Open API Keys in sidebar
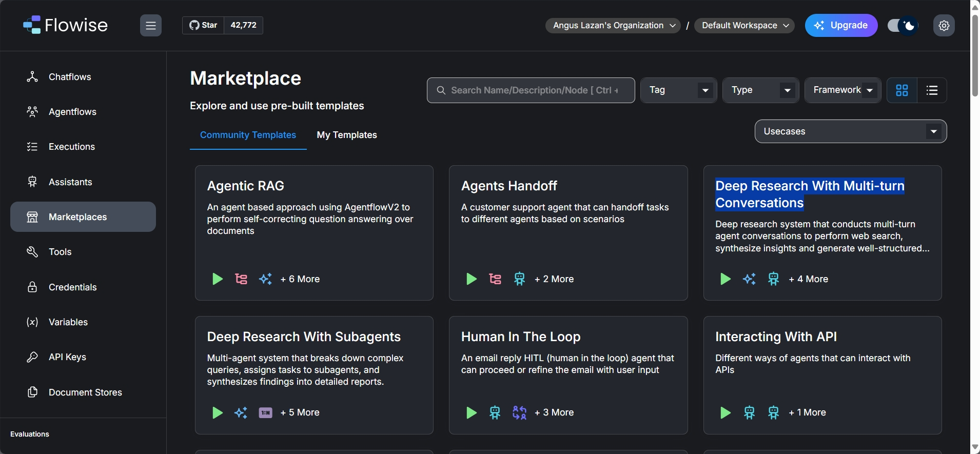Screen dimensions: 980x454 coord(83,357)
